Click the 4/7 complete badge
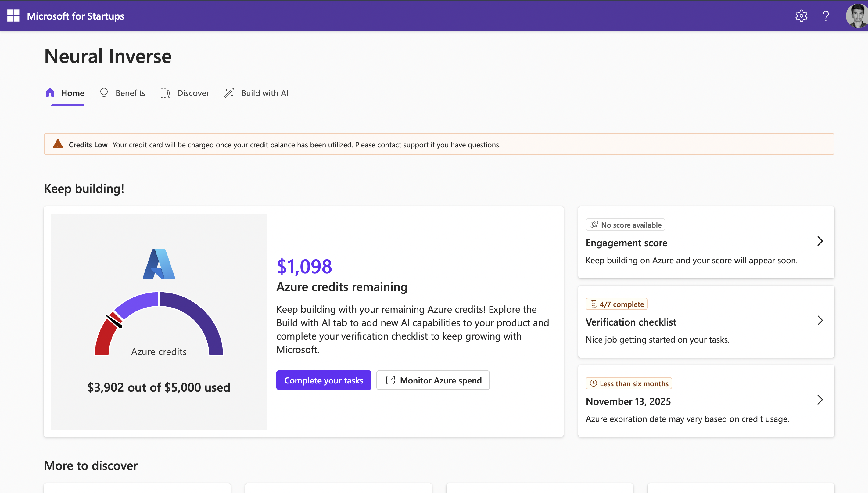This screenshot has width=868, height=493. 617,304
